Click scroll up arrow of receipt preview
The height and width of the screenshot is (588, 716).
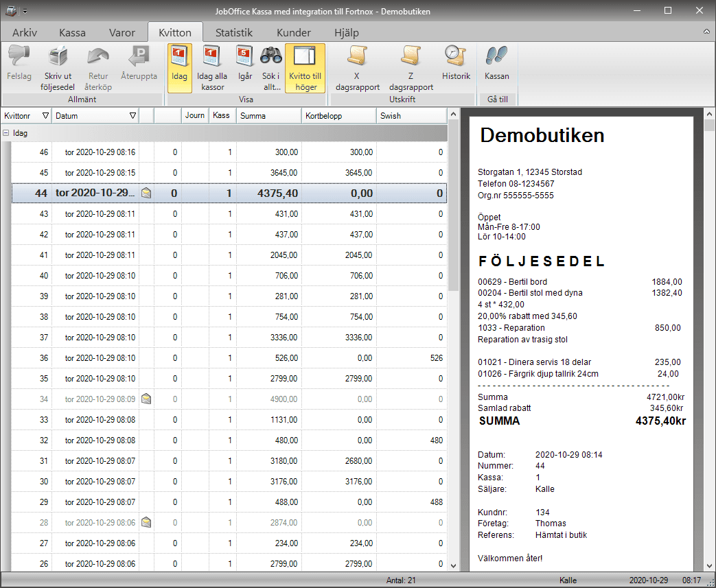709,114
